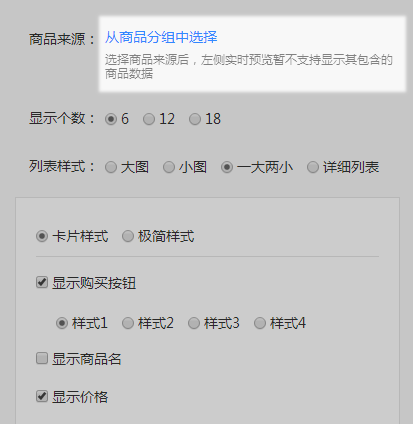The width and height of the screenshot is (413, 424).
Task: Pick buy button 样式2
Action: click(x=128, y=323)
